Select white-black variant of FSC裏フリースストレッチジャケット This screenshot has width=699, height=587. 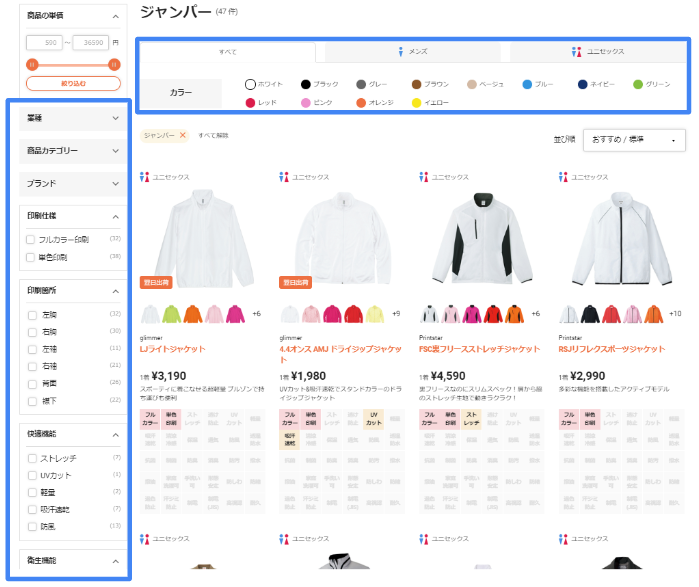coord(429,314)
